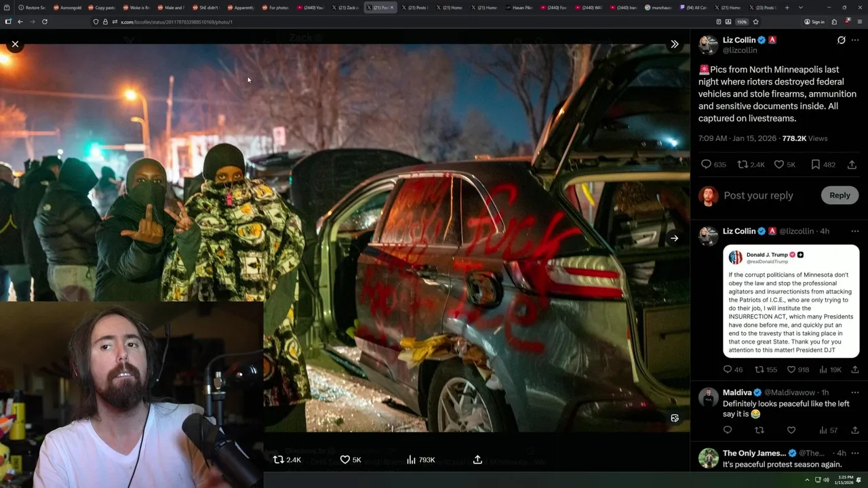Screen dimensions: 868x488
Task: Click the Reply button
Action: (x=840, y=195)
